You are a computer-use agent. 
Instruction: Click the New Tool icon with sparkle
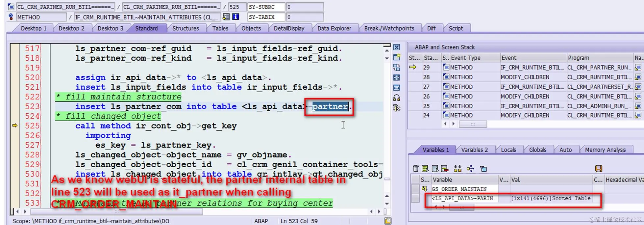coord(397,57)
